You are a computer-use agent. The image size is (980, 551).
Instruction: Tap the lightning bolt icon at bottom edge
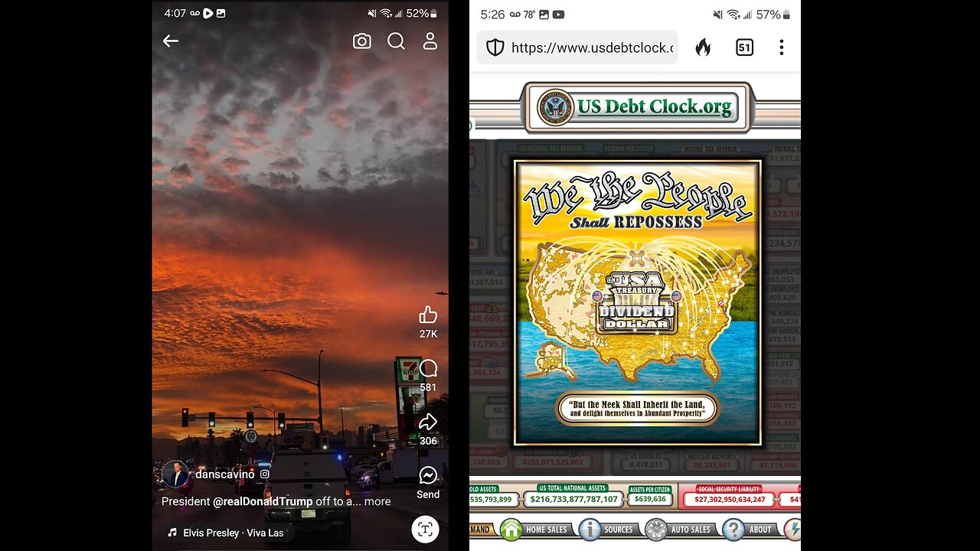[793, 530]
